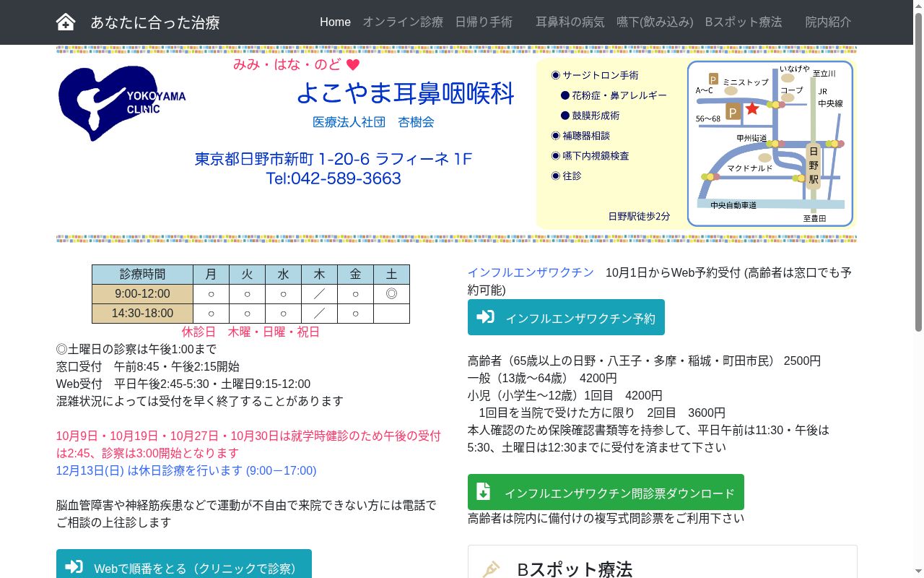
Task: Click the 日野駅徒歩2分 caption
Action: (x=639, y=216)
